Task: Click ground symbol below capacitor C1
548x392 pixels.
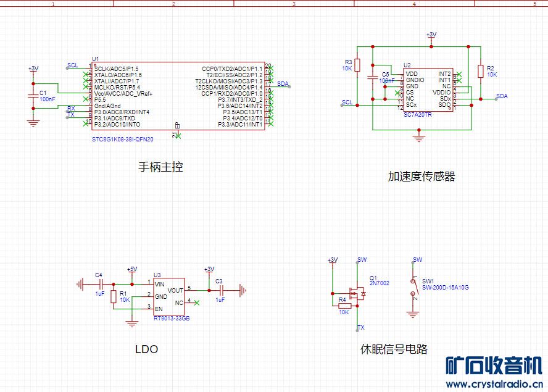Action: click(x=33, y=123)
